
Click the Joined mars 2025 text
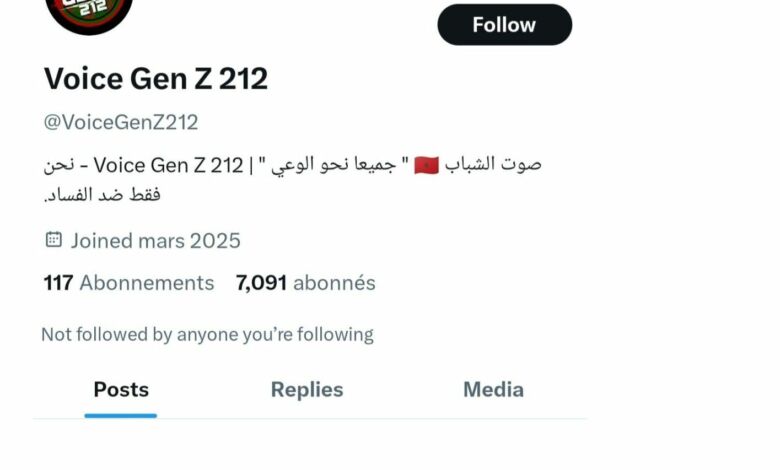(155, 241)
